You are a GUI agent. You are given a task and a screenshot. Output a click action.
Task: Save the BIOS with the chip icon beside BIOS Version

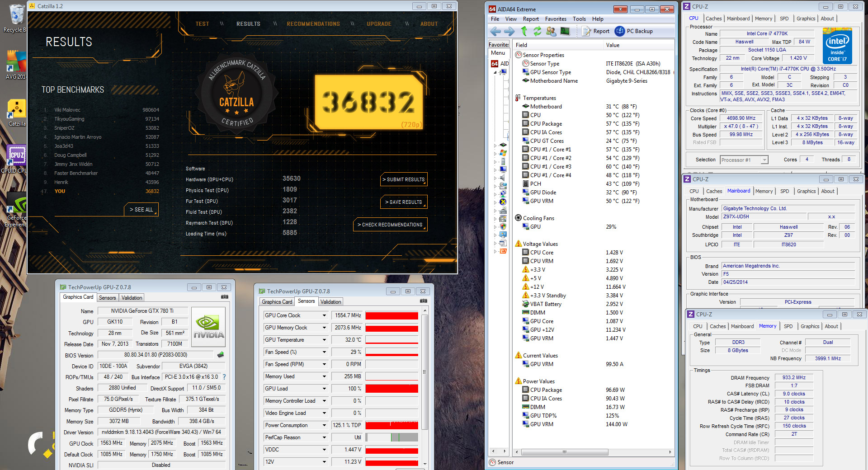tap(221, 355)
